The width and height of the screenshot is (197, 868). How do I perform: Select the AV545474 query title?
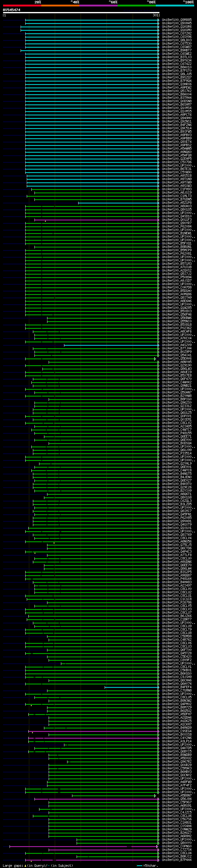click(x=11, y=10)
